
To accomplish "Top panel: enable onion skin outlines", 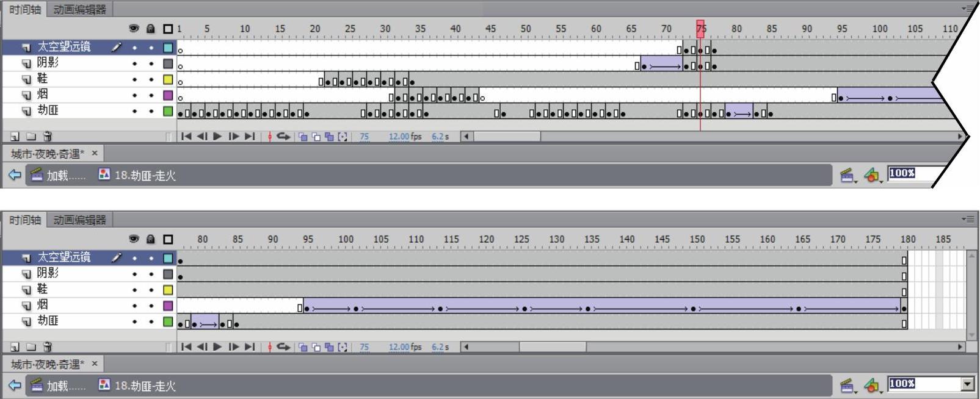I will [x=316, y=137].
